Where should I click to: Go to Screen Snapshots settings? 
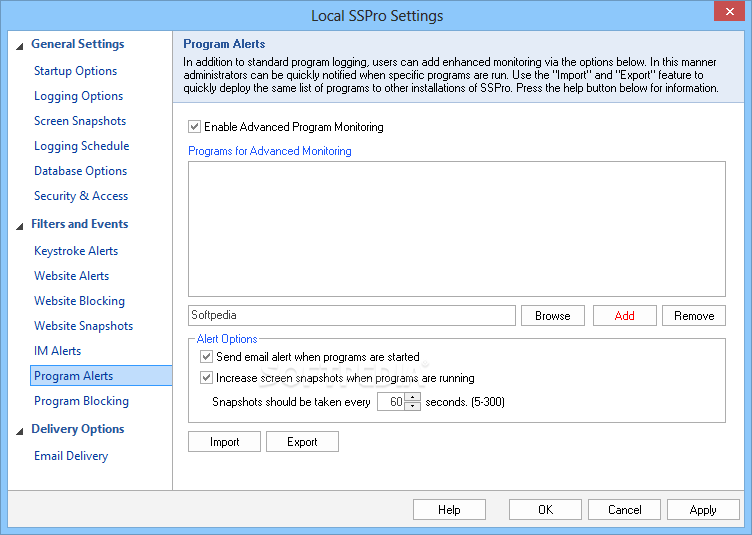point(80,121)
